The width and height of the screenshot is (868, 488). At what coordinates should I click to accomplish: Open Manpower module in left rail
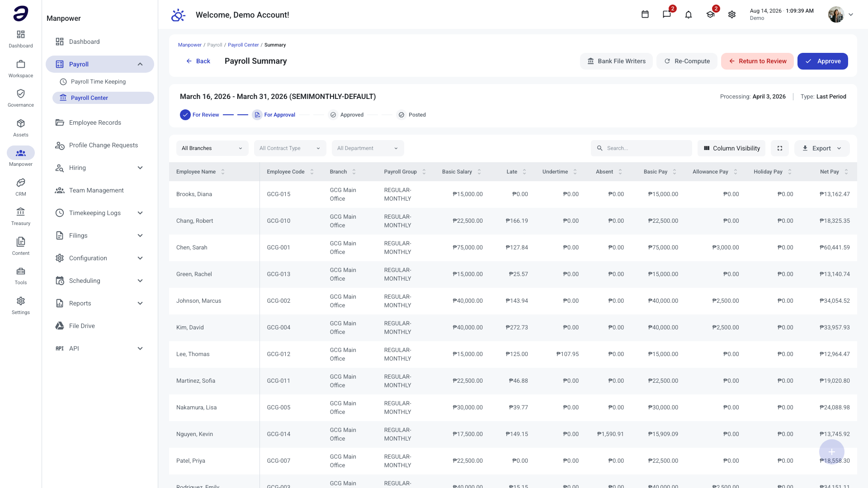pos(21,157)
